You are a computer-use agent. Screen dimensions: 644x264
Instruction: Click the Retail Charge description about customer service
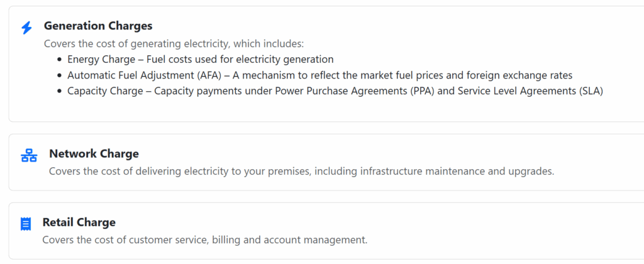click(204, 239)
